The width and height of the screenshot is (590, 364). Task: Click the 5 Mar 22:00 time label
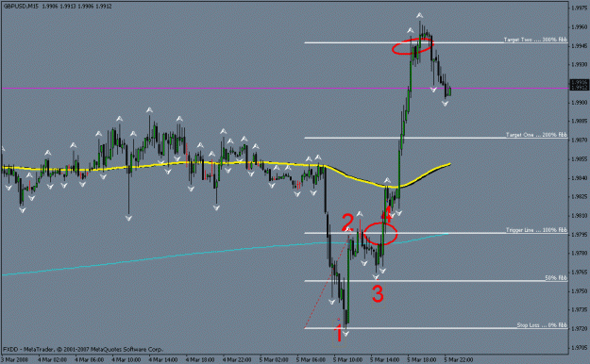click(458, 360)
